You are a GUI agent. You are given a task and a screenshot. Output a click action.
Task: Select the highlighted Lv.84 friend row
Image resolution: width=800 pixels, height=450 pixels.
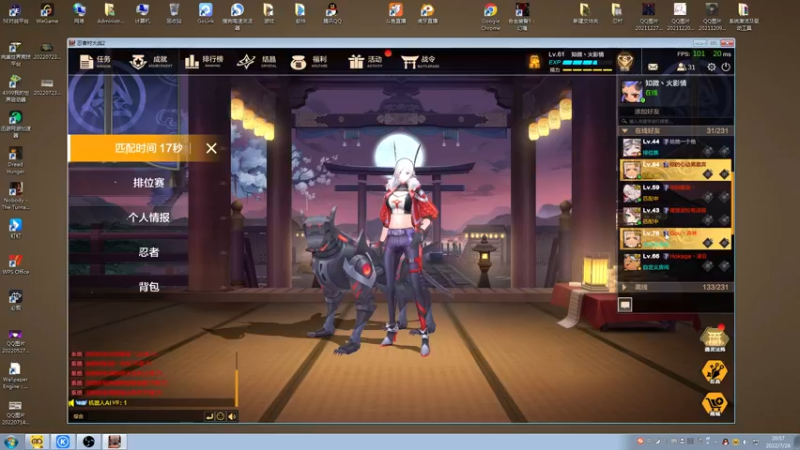click(x=676, y=170)
